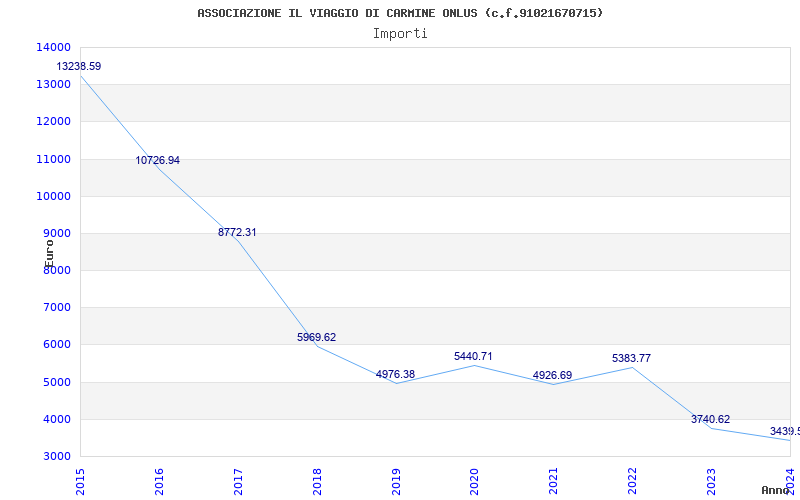
Task: Select the 5969.62 data label
Action: pos(316,337)
